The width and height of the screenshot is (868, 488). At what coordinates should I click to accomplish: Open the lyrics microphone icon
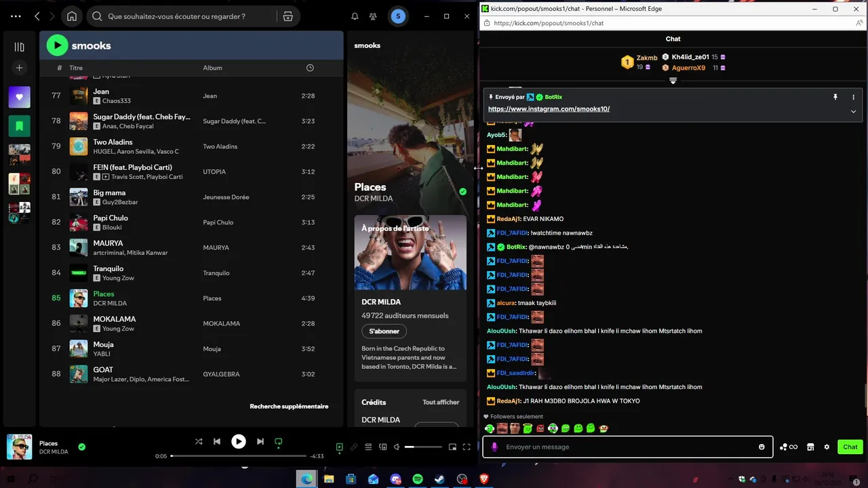(x=354, y=447)
